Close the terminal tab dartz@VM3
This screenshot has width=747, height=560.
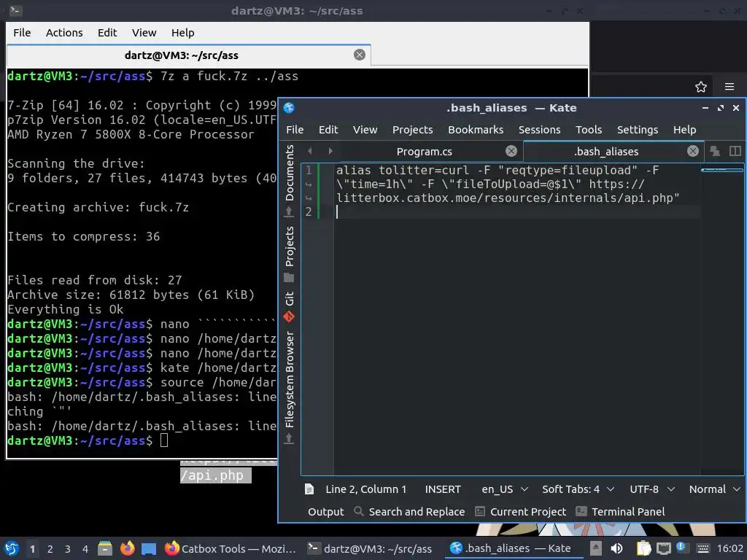[360, 55]
